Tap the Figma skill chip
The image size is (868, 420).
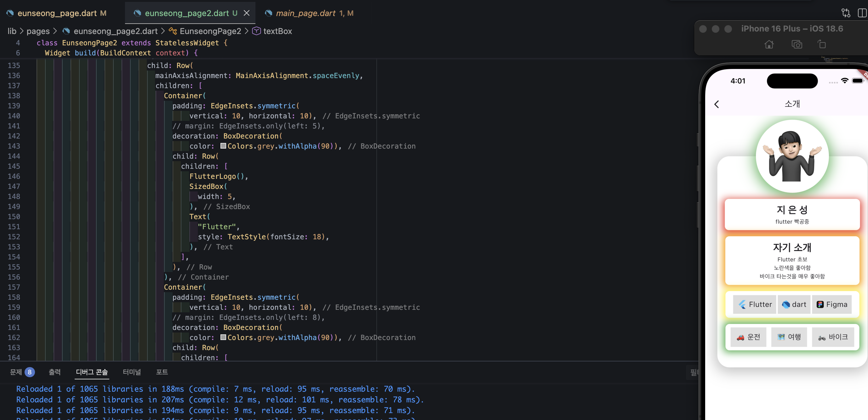831,304
